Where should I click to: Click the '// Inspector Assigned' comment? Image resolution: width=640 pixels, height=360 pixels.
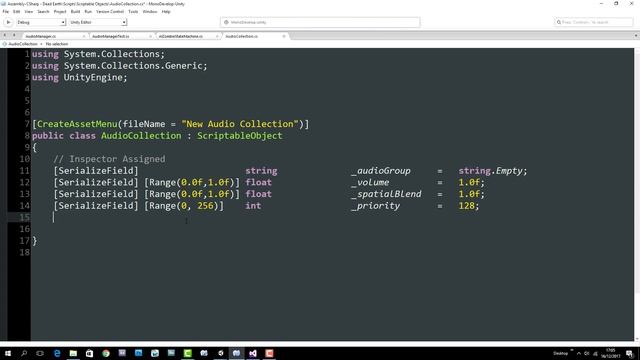(109, 159)
